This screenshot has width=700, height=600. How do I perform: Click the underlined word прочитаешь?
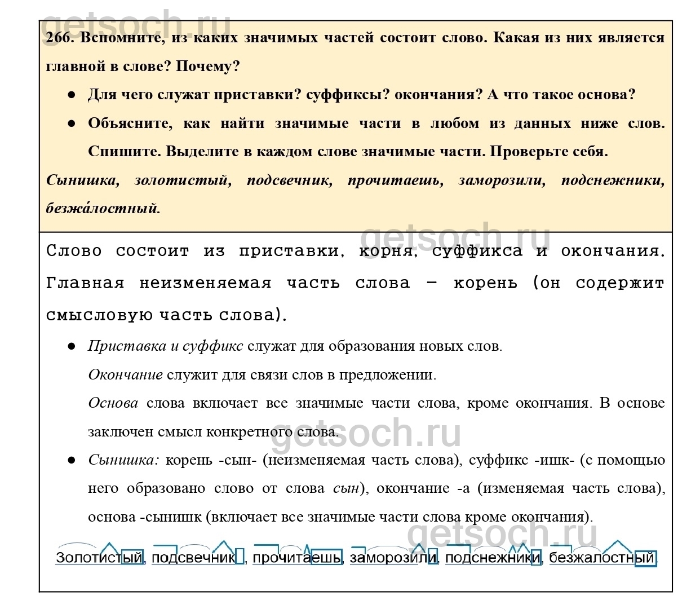(x=296, y=558)
